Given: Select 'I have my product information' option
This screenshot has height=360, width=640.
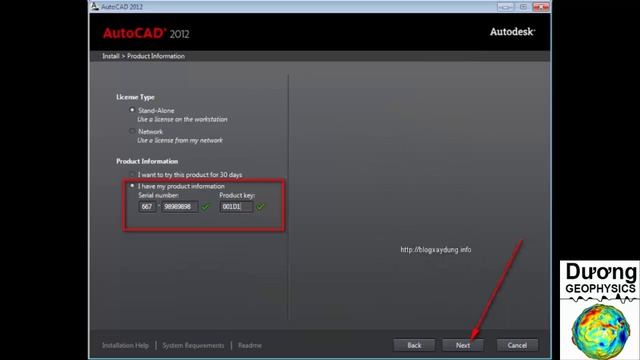Looking at the screenshot, I should point(132,186).
